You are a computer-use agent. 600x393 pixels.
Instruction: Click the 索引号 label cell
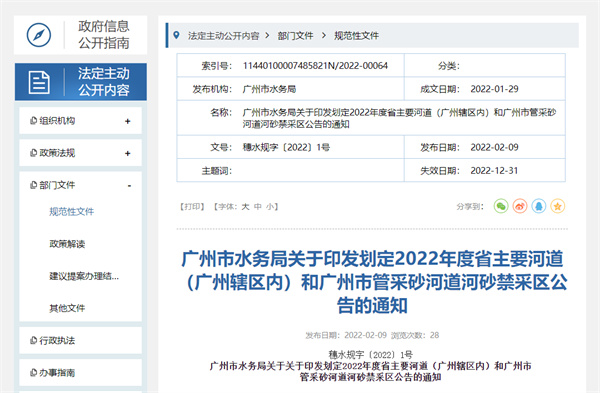click(216, 65)
